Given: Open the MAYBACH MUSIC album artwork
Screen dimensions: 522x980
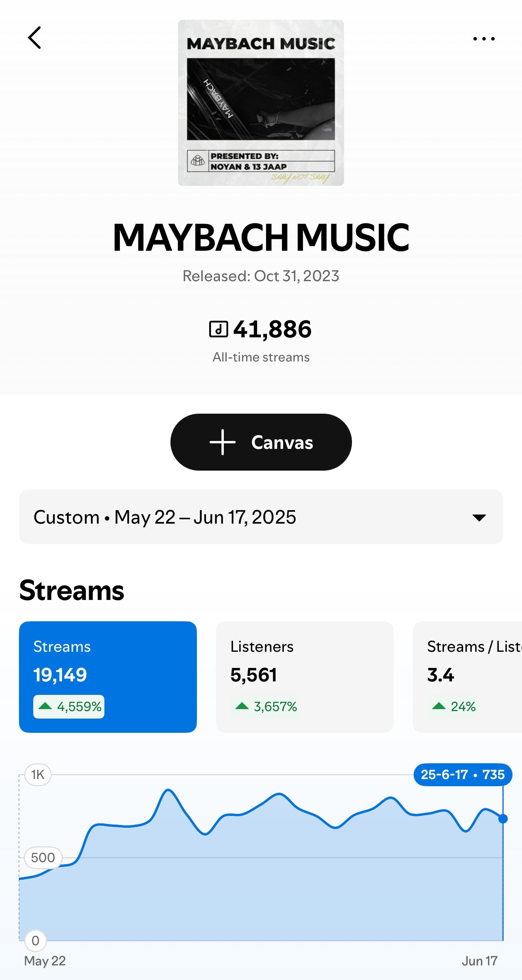Looking at the screenshot, I should (261, 102).
